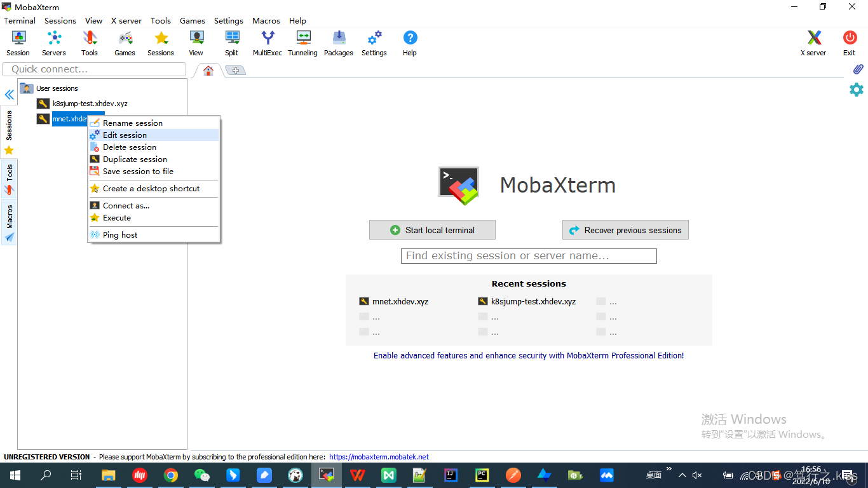Choose Connect as... from the context menu
This screenshot has width=868, height=488.
[x=153, y=206]
